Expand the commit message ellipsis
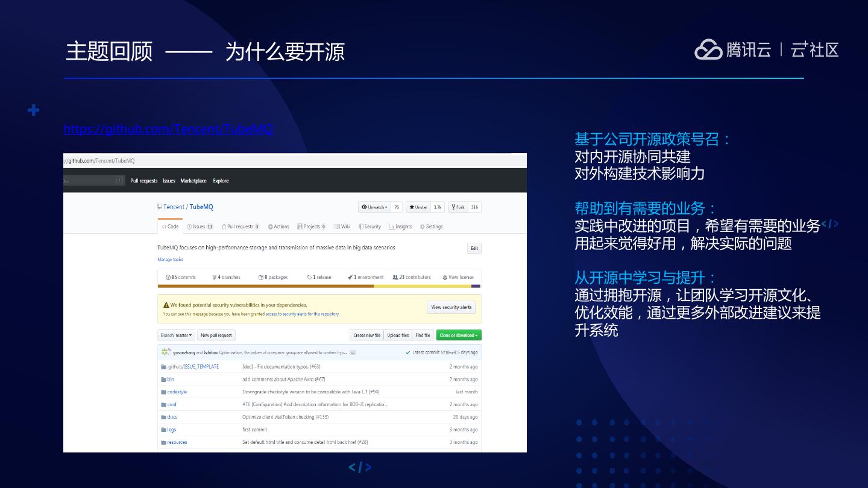868x488 pixels. 353,352
